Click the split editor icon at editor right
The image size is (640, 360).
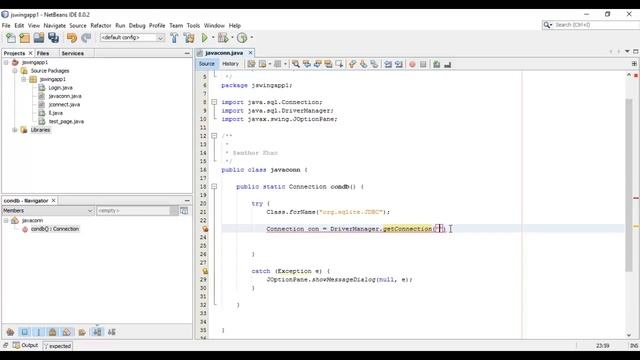click(634, 64)
